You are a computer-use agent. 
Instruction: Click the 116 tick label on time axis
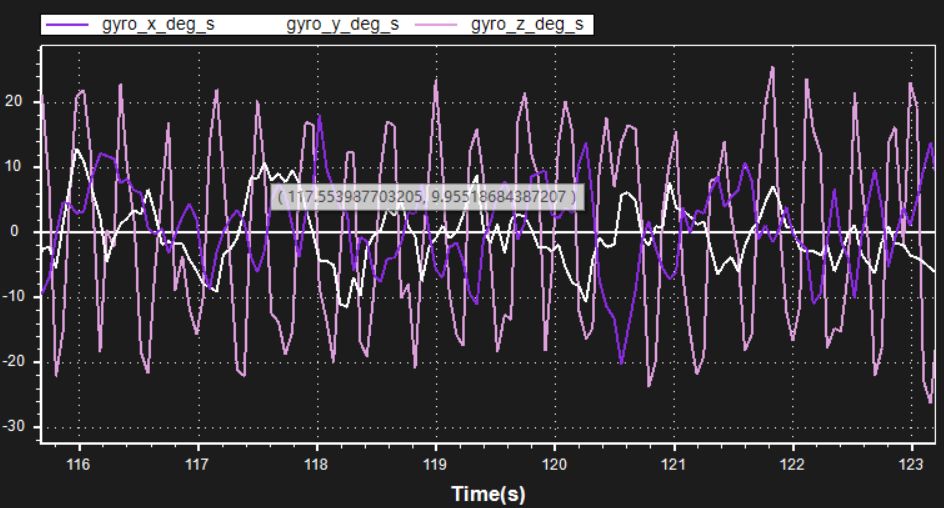[78, 464]
